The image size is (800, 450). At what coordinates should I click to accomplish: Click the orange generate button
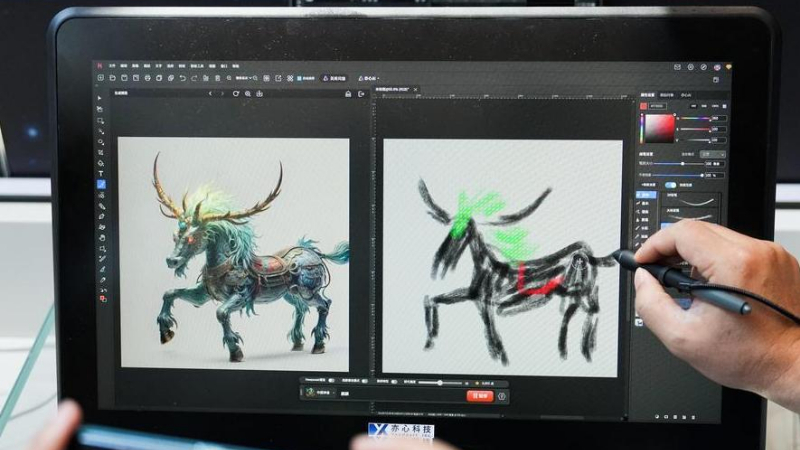tap(480, 396)
